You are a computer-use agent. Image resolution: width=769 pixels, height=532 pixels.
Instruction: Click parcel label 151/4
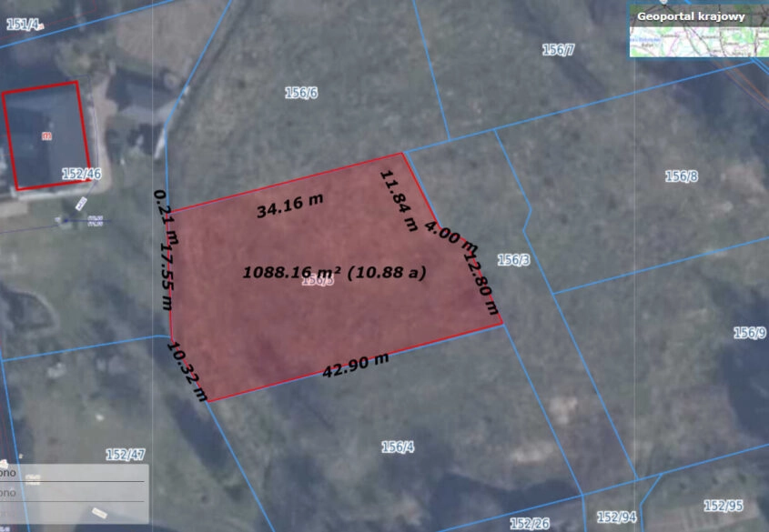pos(25,24)
